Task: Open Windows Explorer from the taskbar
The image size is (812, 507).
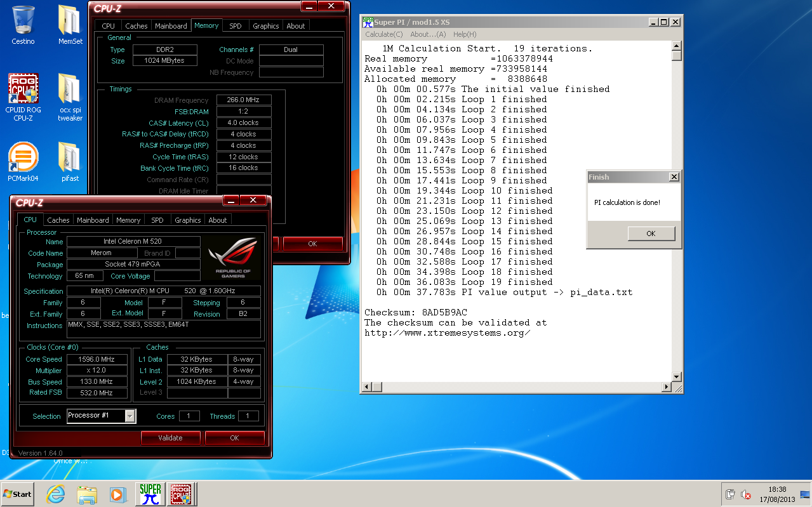Action: (x=87, y=494)
